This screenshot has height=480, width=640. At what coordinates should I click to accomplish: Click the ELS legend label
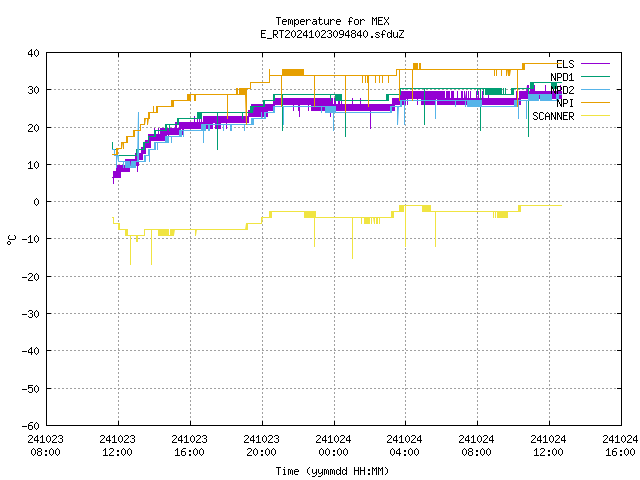tap(565, 64)
